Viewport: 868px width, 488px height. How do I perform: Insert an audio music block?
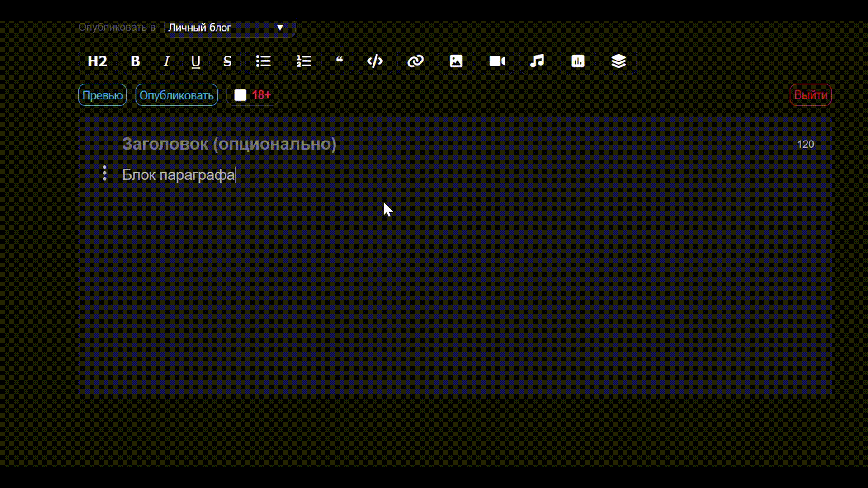click(537, 61)
